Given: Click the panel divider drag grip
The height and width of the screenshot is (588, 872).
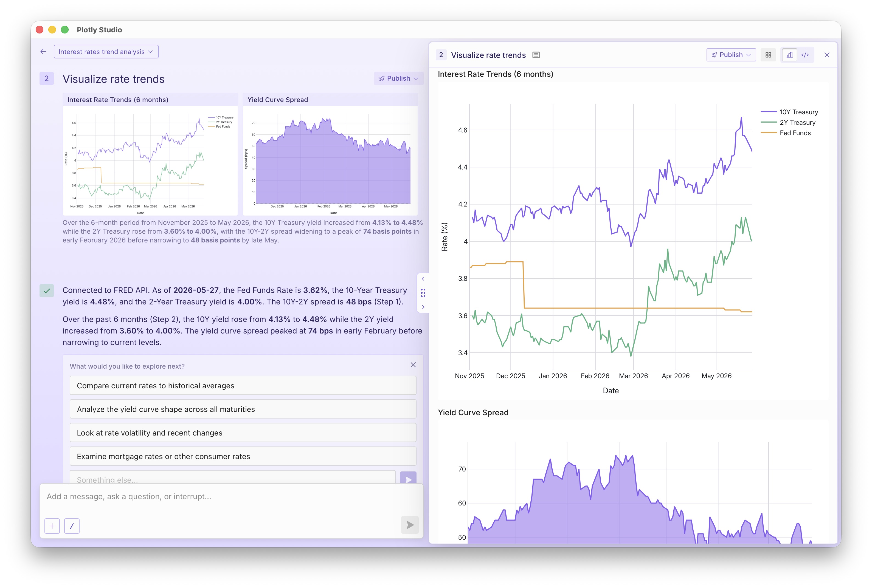Looking at the screenshot, I should coord(423,293).
